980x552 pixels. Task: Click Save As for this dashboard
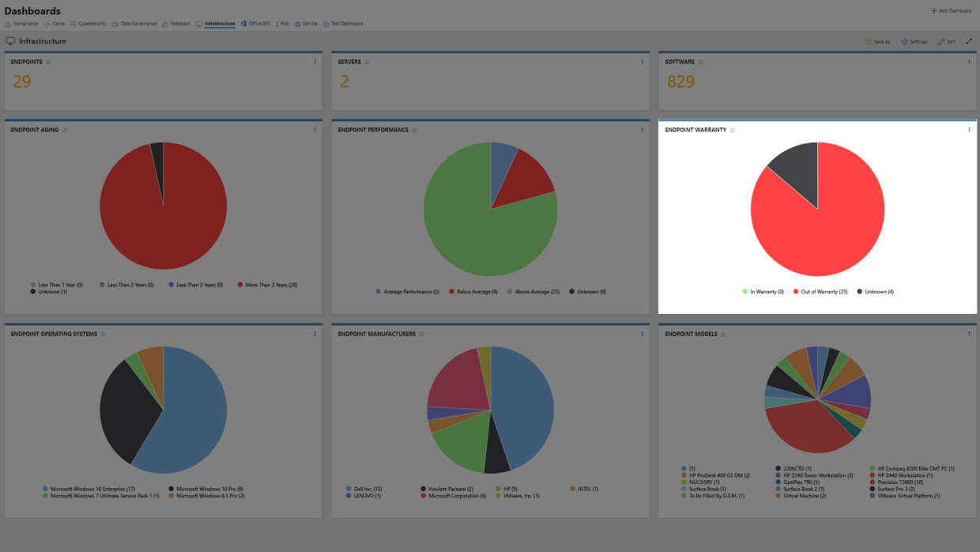tap(877, 42)
